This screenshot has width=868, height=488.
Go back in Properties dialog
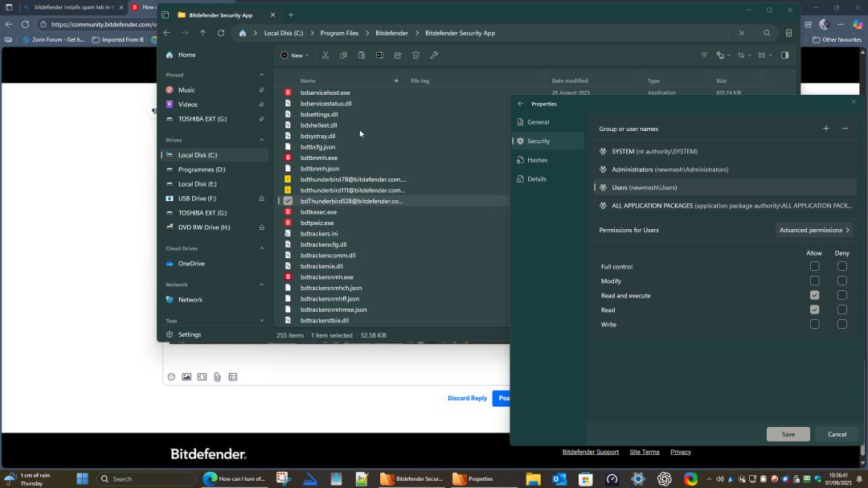pos(520,104)
